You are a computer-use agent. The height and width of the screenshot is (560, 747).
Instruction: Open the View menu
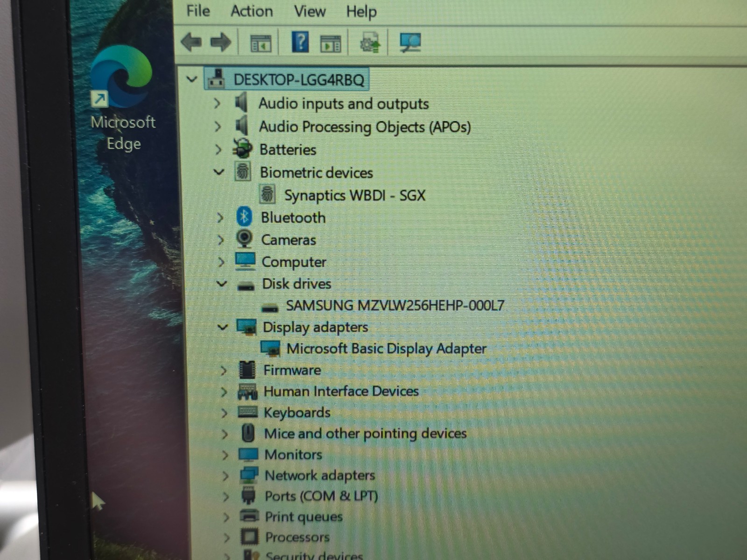point(310,11)
